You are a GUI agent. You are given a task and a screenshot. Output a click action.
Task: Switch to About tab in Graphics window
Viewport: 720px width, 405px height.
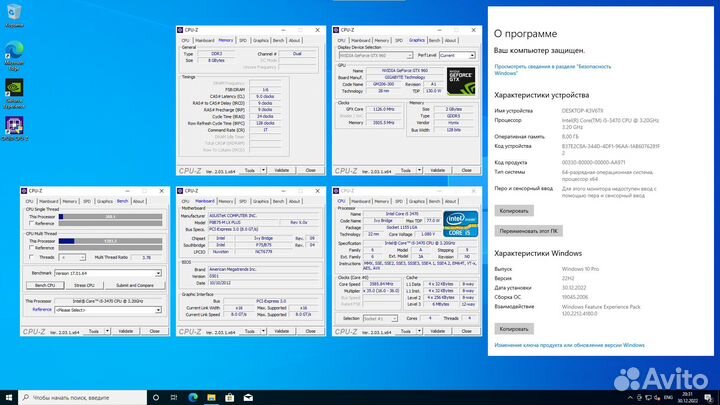point(450,40)
